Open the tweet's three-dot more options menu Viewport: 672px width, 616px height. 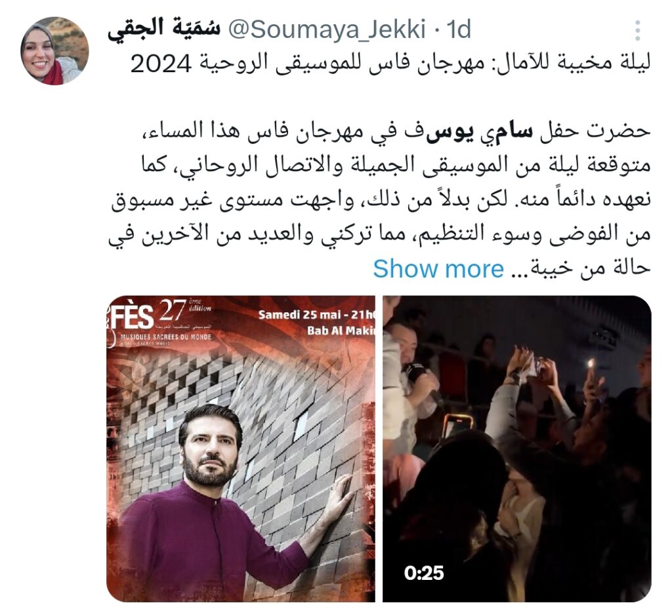(x=638, y=30)
